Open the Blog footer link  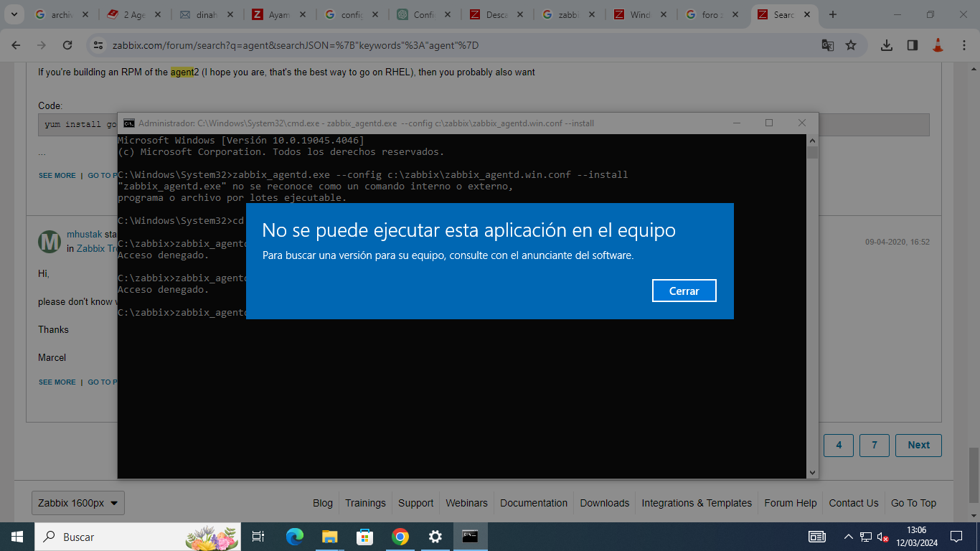[323, 503]
